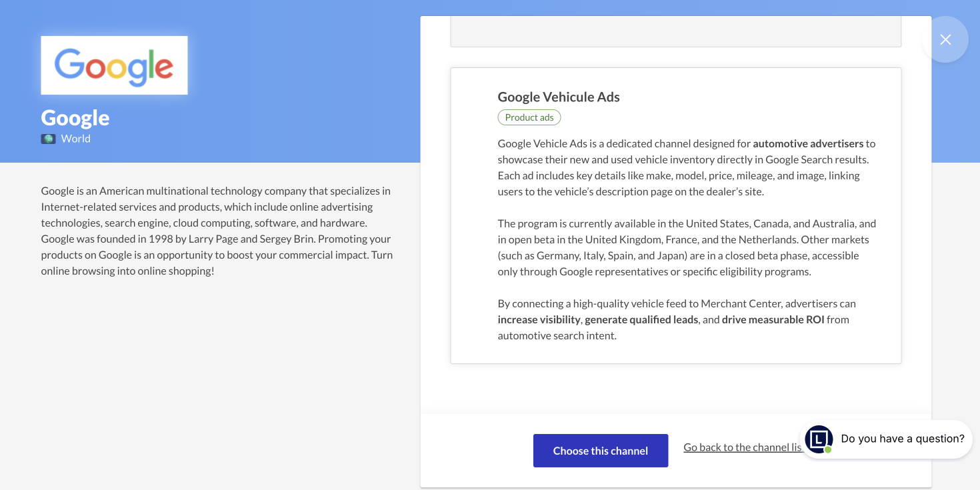The width and height of the screenshot is (980, 490).
Task: Go back to the channel list
Action: tap(742, 447)
